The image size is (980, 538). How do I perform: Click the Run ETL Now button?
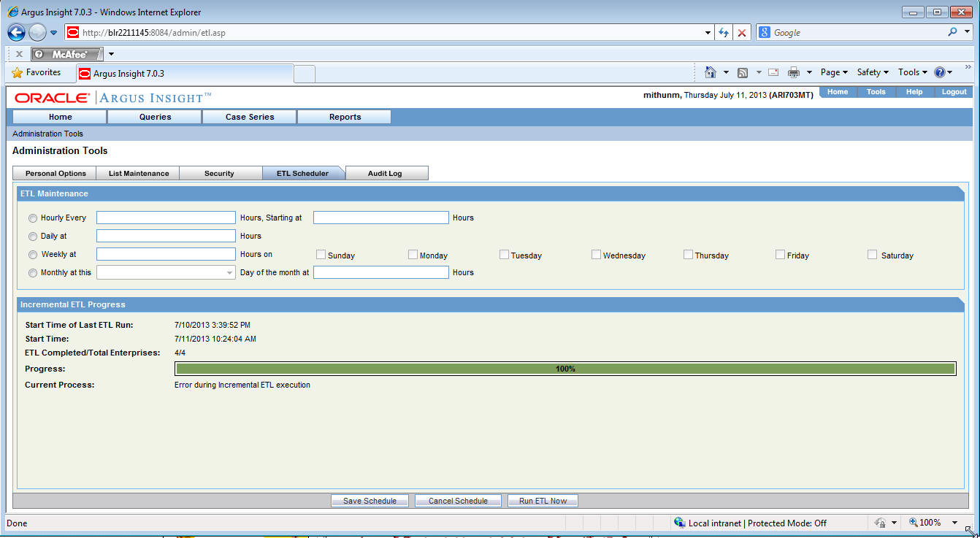pos(543,501)
